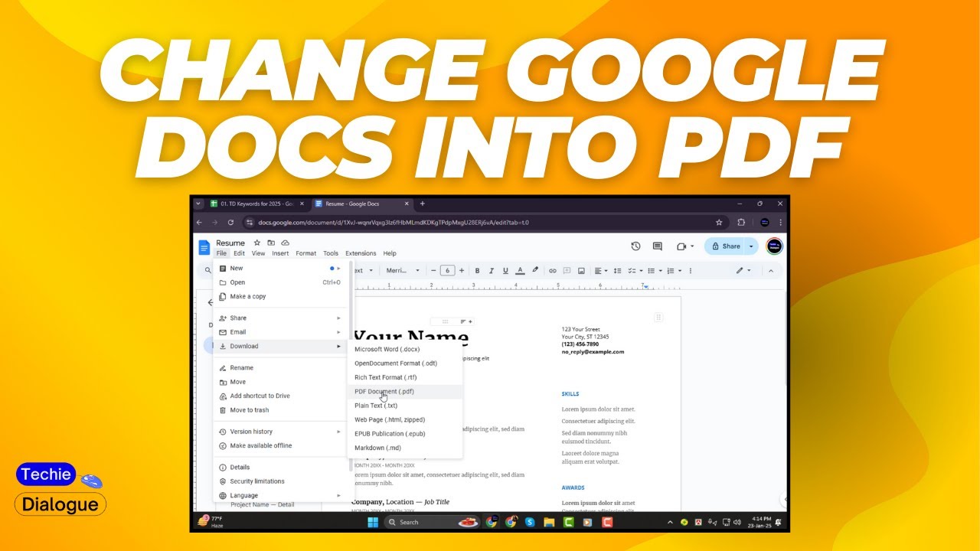Click Make a copy

click(x=280, y=297)
